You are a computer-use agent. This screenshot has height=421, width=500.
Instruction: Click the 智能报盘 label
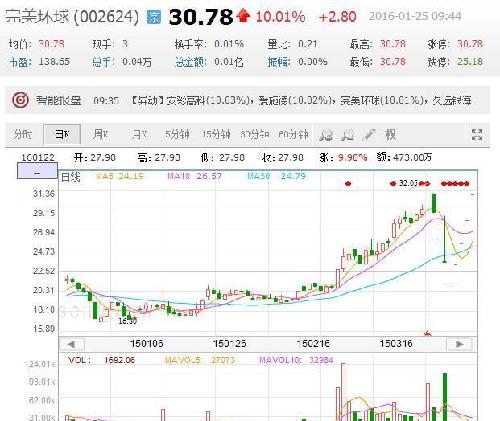tap(59, 100)
